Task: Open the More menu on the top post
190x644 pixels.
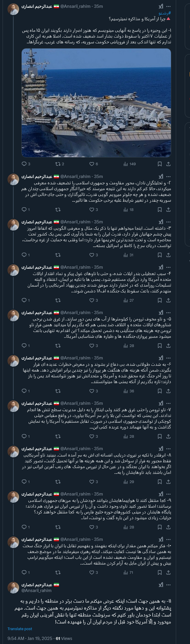Action: click(169, 6)
